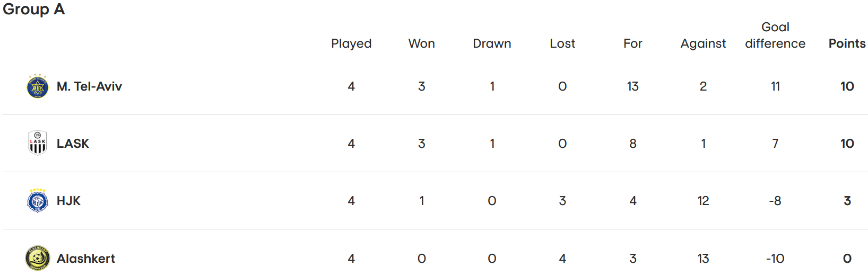Viewport: 868px width, 275px height.
Task: Click the For column header
Action: coord(632,43)
